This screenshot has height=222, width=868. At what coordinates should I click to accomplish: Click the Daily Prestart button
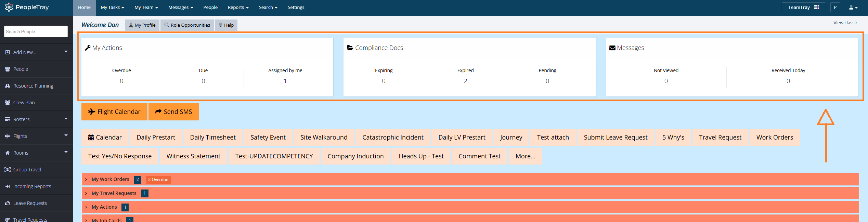coord(156,138)
